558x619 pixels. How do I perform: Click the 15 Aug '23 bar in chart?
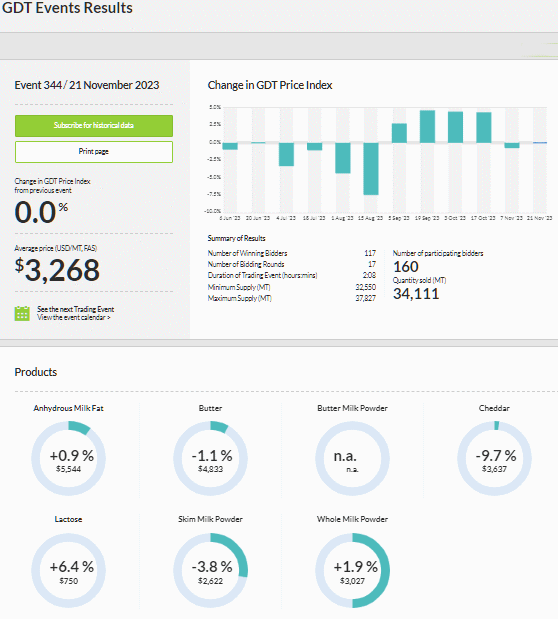[x=371, y=169]
